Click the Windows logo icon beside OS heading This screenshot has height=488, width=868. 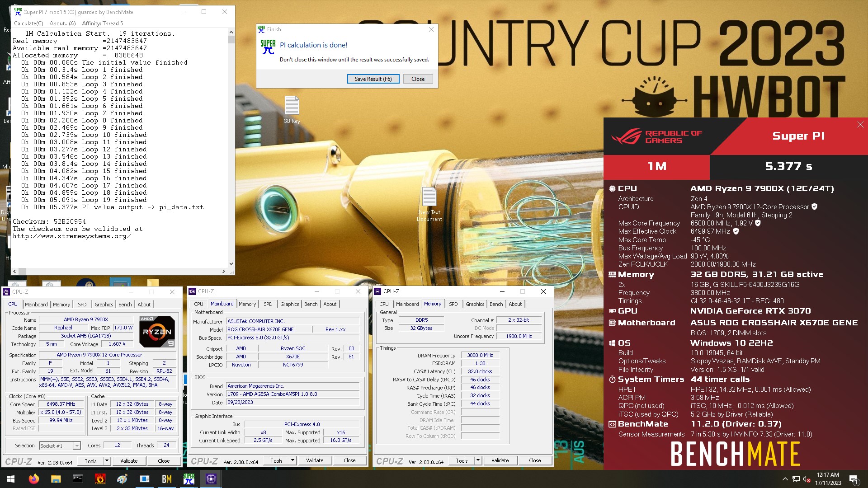(x=612, y=343)
